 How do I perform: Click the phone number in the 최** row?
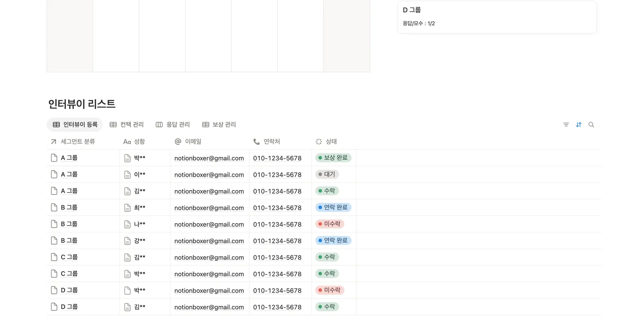tap(277, 208)
